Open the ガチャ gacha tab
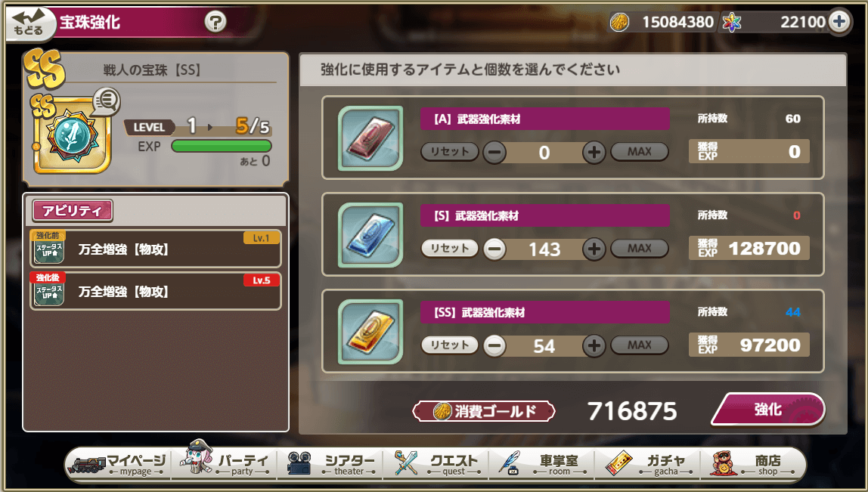The width and height of the screenshot is (868, 492). click(x=648, y=464)
